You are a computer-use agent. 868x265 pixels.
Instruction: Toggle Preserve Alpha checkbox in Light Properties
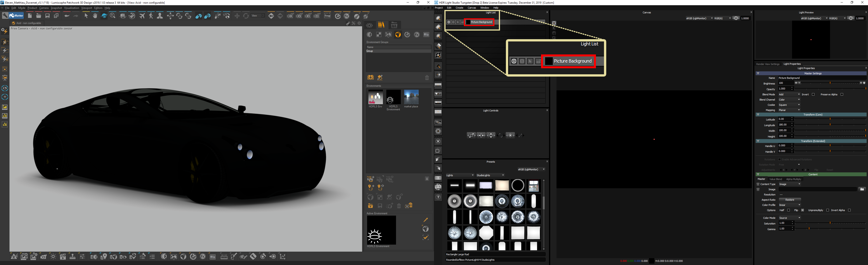pyautogui.click(x=841, y=94)
